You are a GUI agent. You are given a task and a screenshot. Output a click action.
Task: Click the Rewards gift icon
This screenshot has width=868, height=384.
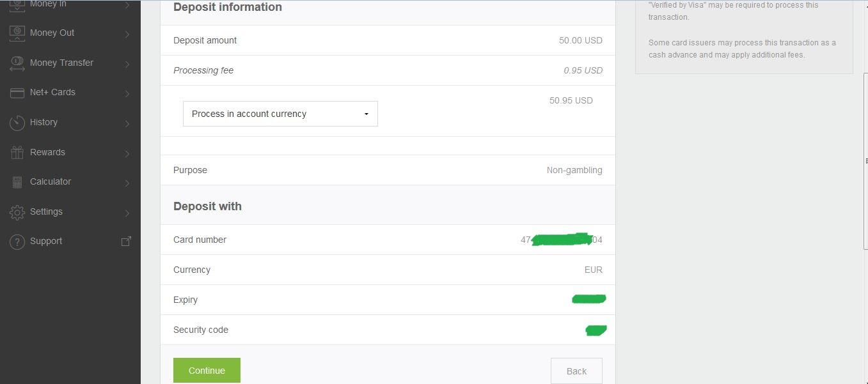click(17, 153)
